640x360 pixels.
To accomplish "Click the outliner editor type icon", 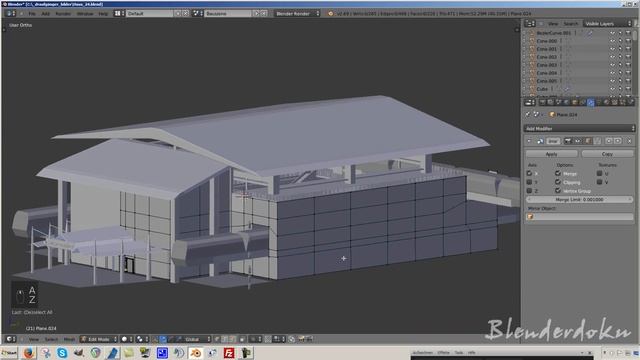I will tap(529, 24).
